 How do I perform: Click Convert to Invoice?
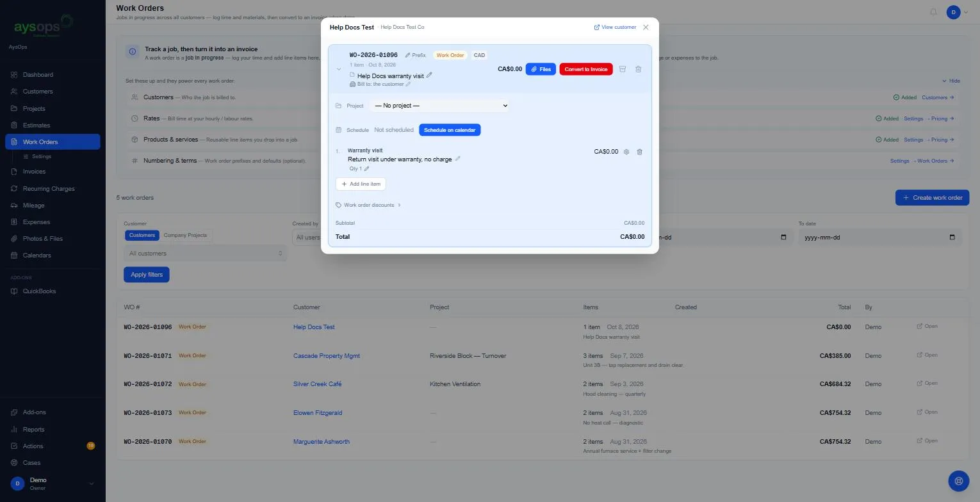pyautogui.click(x=586, y=69)
